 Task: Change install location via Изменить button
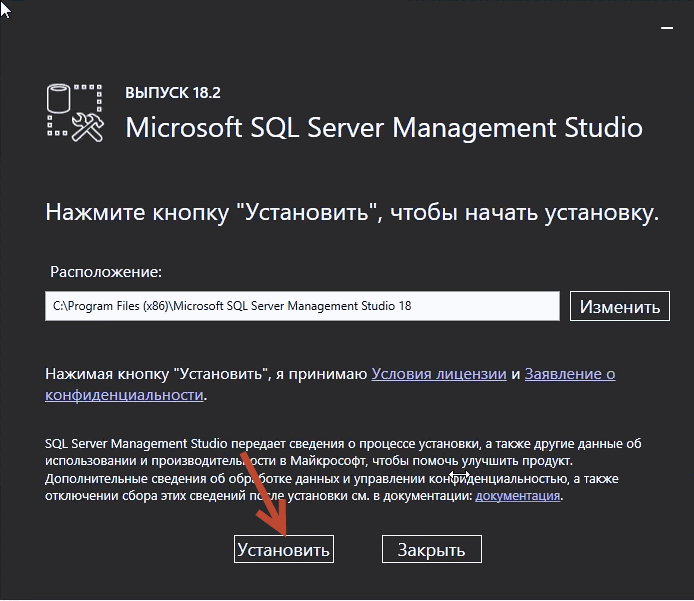coord(620,306)
